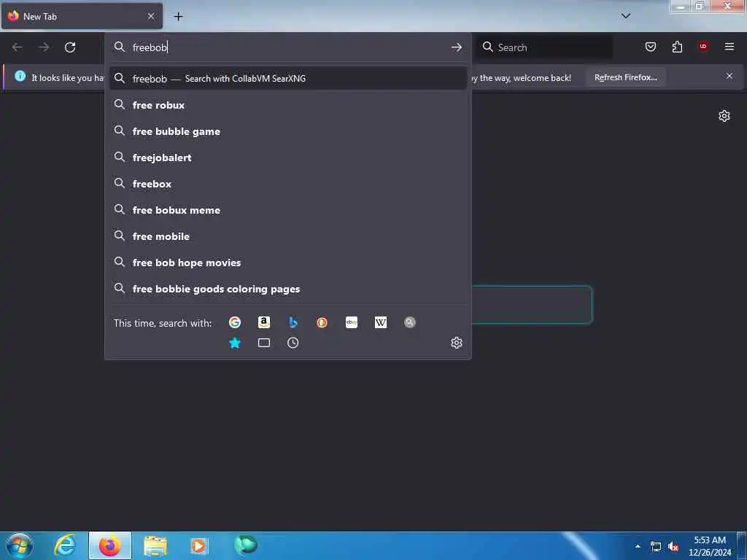Personalize new tab with gear icon
Screen dimensions: 747x560
pos(724,116)
